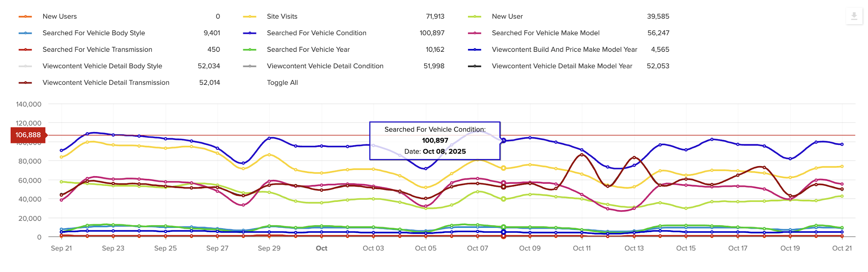Toggle the Viewcontent Vehicle Detail Condition series
The image size is (868, 272).
(325, 66)
